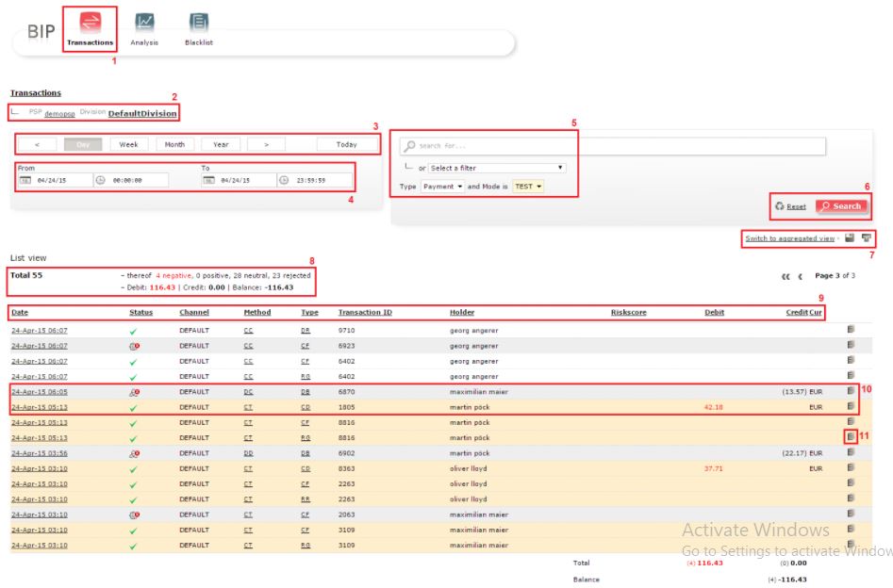Click type DR in the 9710 row
Image resolution: width=893 pixels, height=588 pixels.
click(x=306, y=330)
